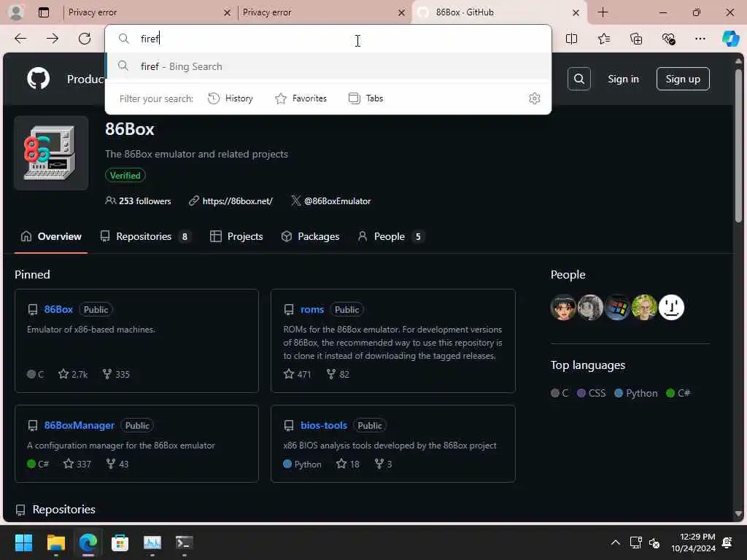Filter address bar search by History
Screen dimensions: 747x560
point(231,98)
